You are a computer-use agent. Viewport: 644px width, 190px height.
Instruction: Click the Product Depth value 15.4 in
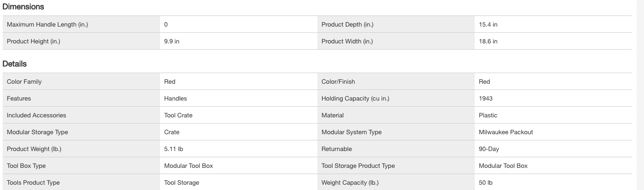[488, 25]
